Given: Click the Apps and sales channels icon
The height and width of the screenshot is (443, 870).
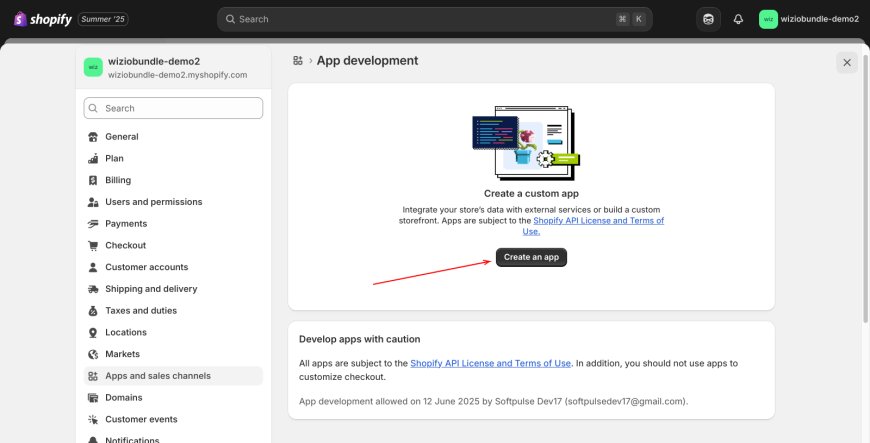Looking at the screenshot, I should click(x=93, y=376).
